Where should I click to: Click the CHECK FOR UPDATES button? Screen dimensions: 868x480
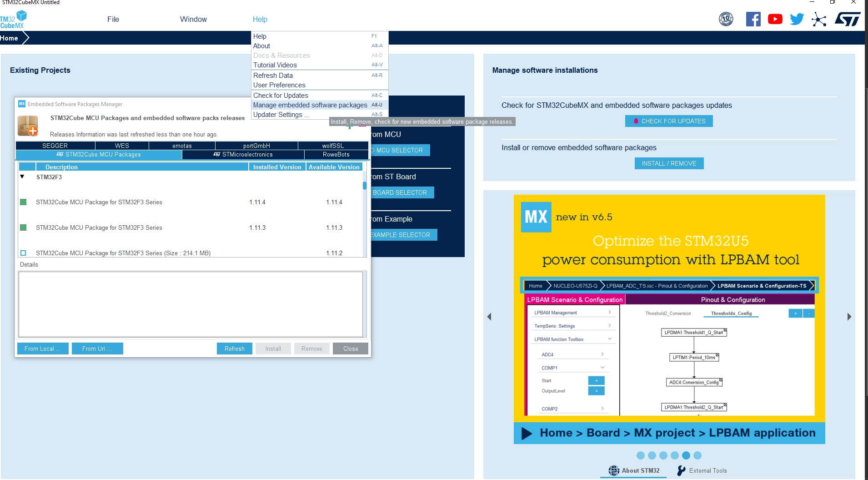669,121
